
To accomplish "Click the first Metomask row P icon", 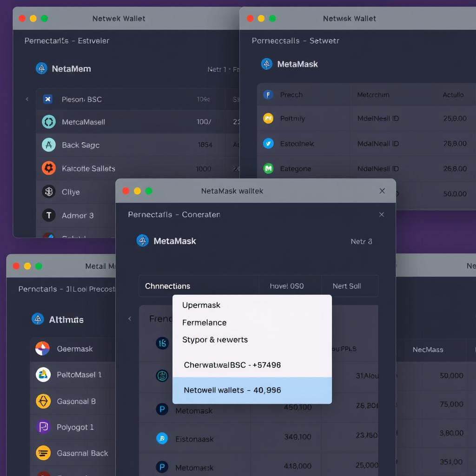I will 162,409.
